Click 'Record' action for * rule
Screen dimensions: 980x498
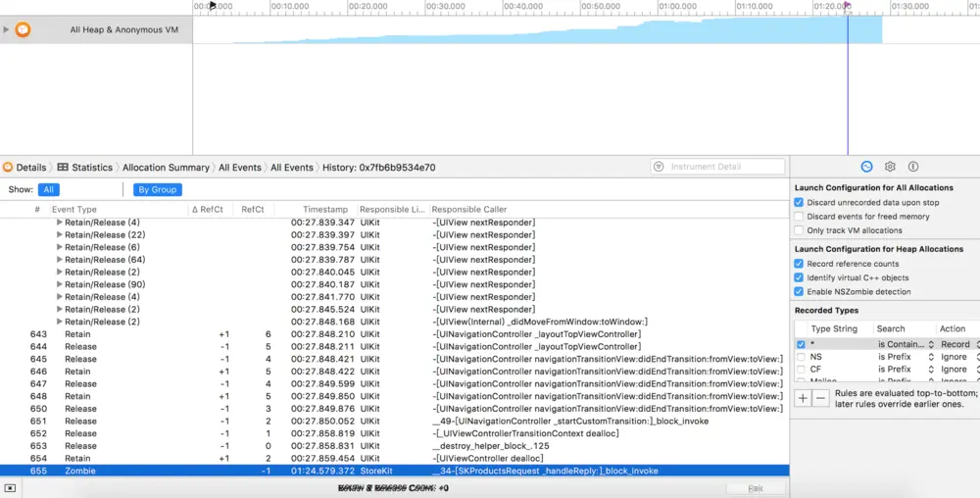tap(955, 344)
